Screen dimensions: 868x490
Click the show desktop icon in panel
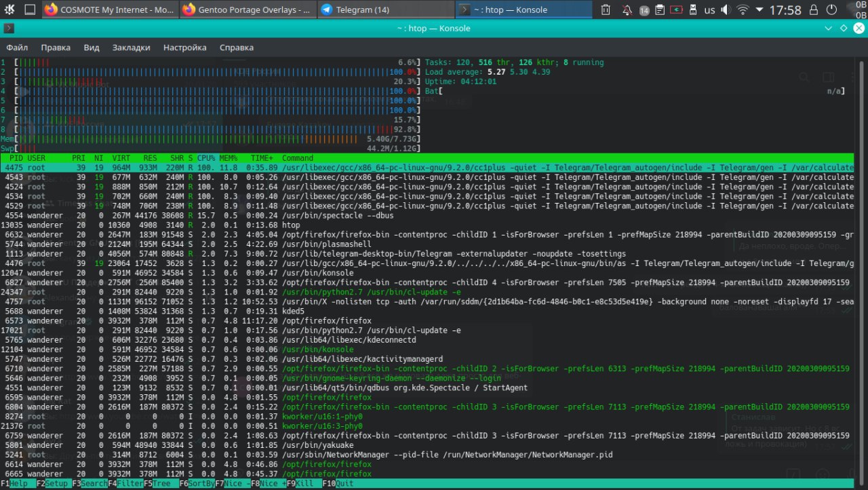pyautogui.click(x=31, y=10)
